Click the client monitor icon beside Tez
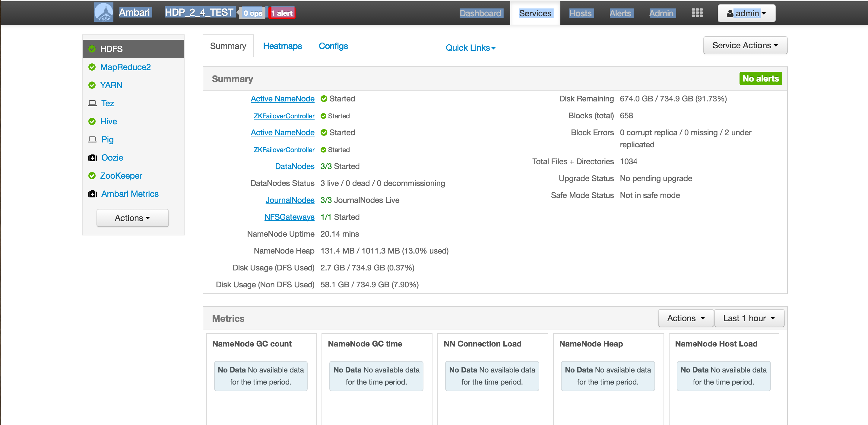The width and height of the screenshot is (868, 425). point(92,103)
